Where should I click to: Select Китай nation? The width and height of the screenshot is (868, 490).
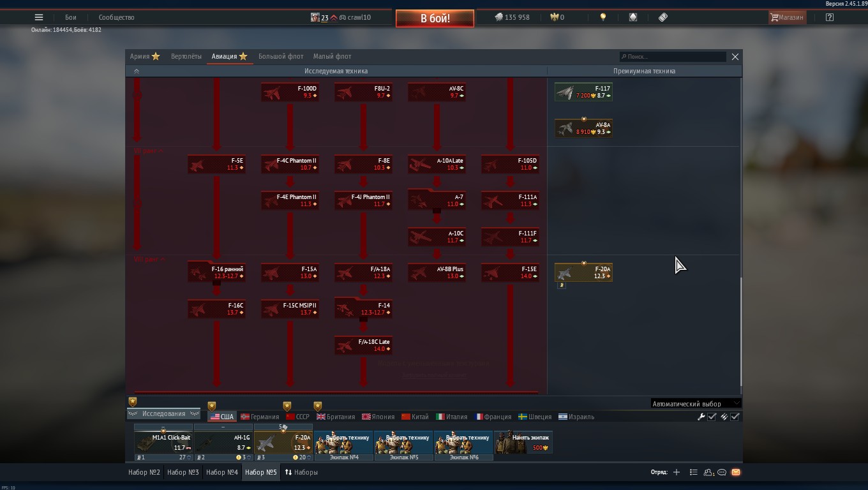pos(415,417)
